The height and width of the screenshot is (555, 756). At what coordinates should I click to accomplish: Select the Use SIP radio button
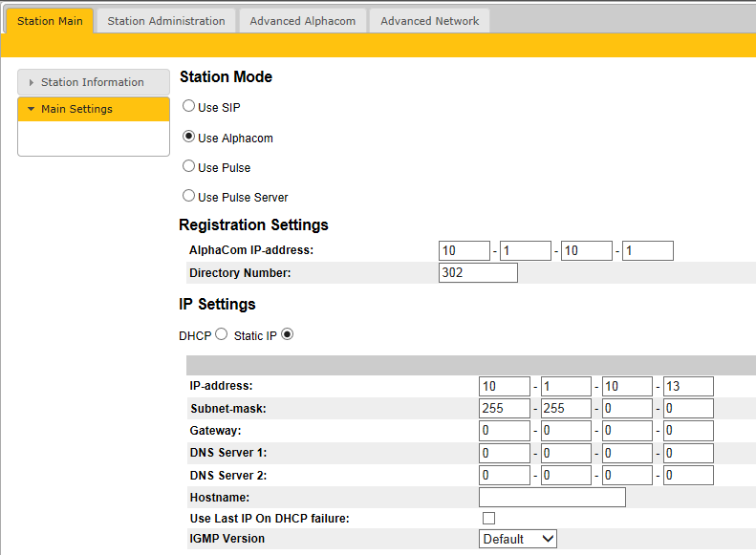[189, 107]
